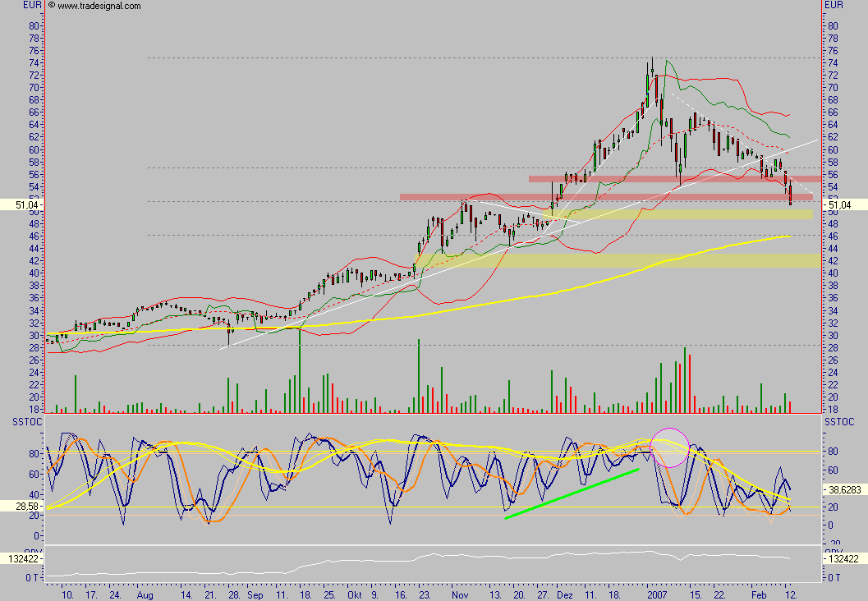868x601 pixels.
Task: Click the magenta circle on the stochastic panel
Action: click(670, 447)
